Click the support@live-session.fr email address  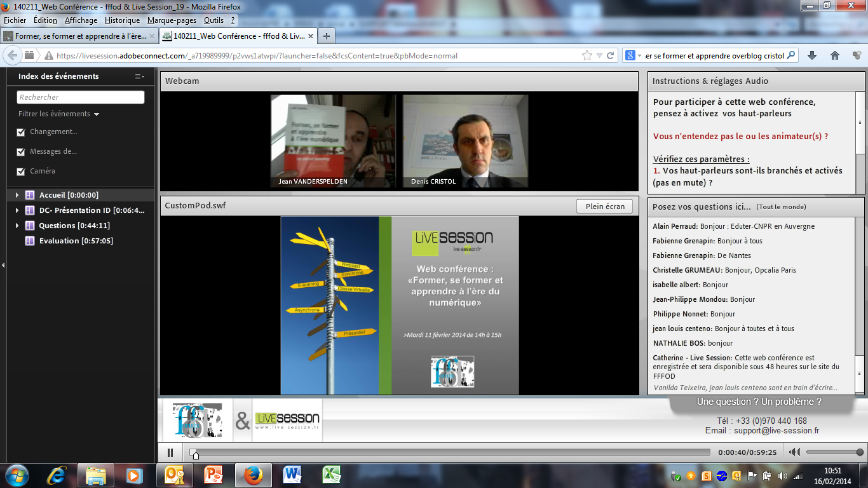click(x=776, y=431)
